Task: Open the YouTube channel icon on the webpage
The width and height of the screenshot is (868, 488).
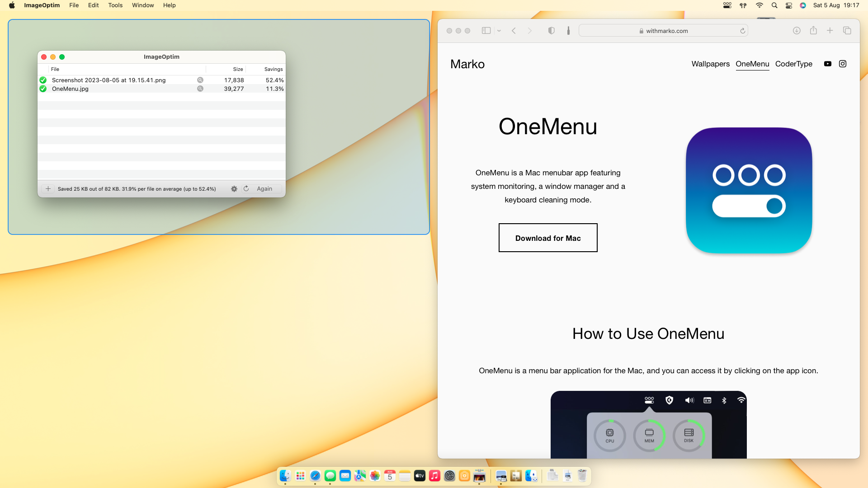Action: (x=828, y=64)
